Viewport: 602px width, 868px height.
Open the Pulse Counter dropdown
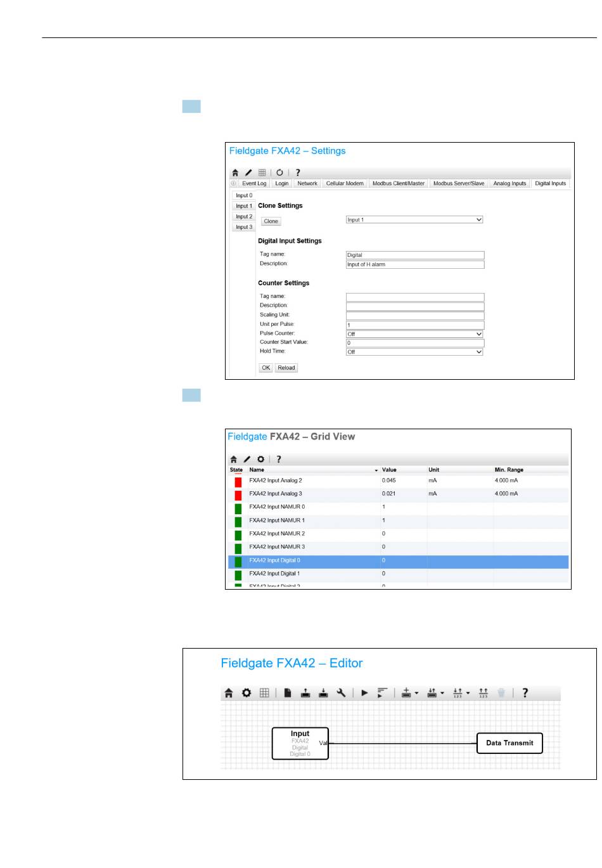point(414,334)
